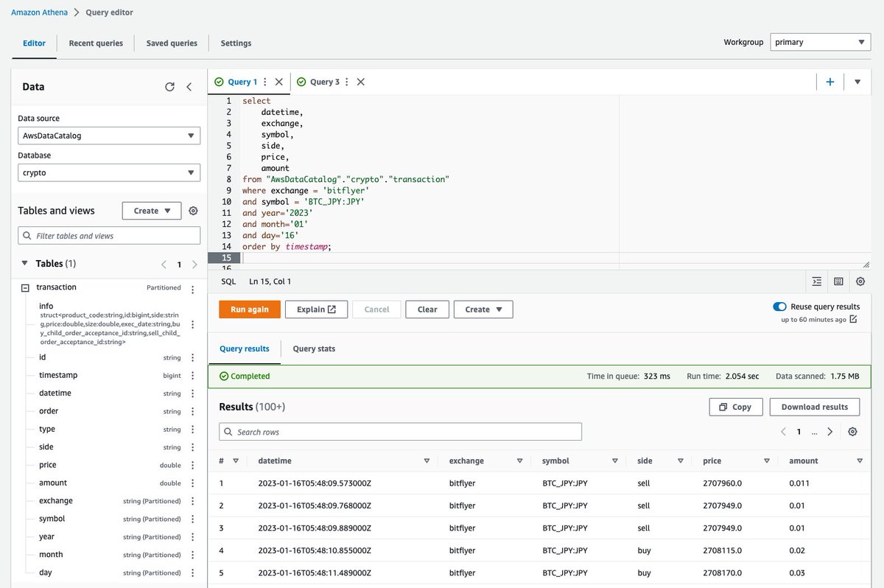
Task: Click the Run again button
Action: click(250, 309)
